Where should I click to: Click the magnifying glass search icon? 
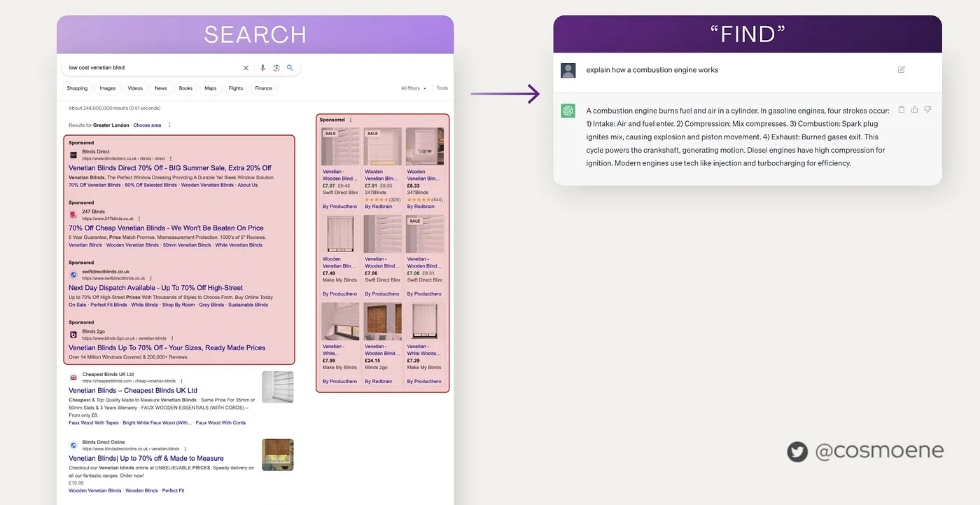(290, 68)
